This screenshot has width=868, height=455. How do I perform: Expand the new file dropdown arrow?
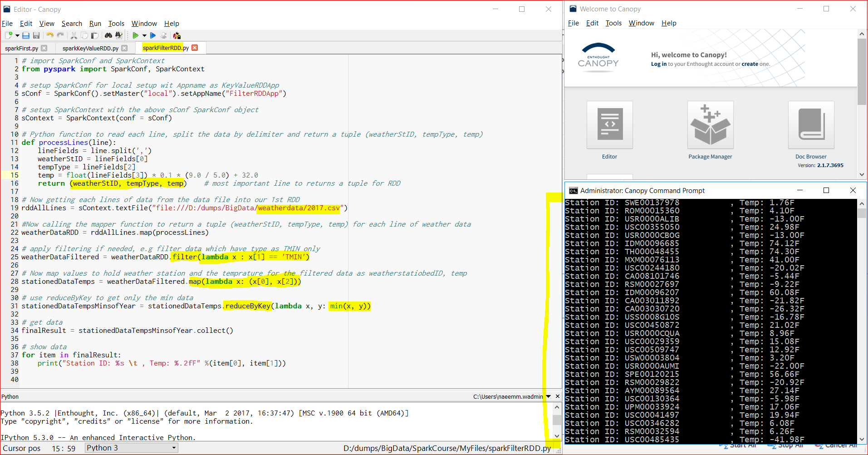coord(17,35)
